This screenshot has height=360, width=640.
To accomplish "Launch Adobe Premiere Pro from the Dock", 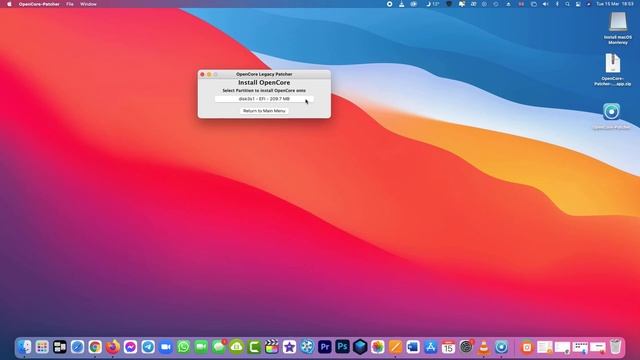I will point(324,347).
